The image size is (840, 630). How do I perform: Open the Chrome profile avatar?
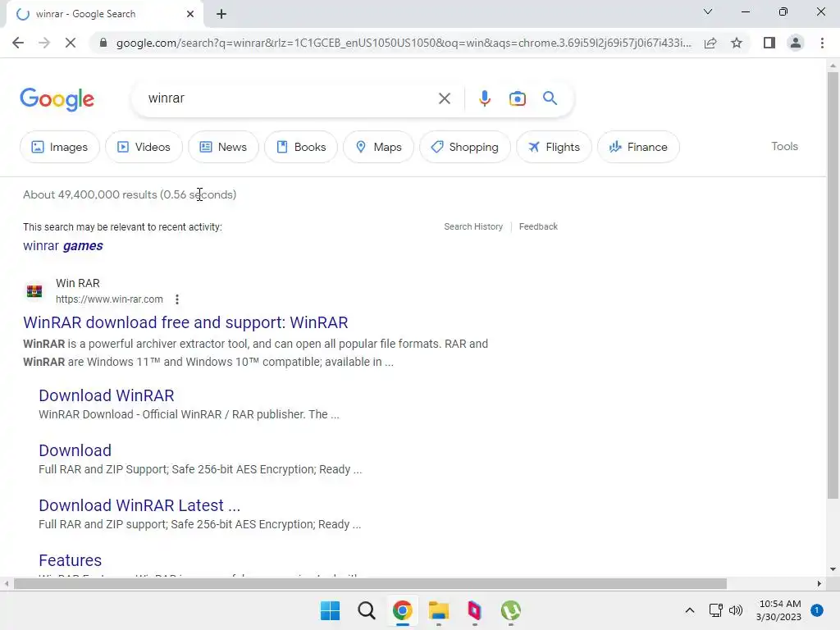pos(796,43)
